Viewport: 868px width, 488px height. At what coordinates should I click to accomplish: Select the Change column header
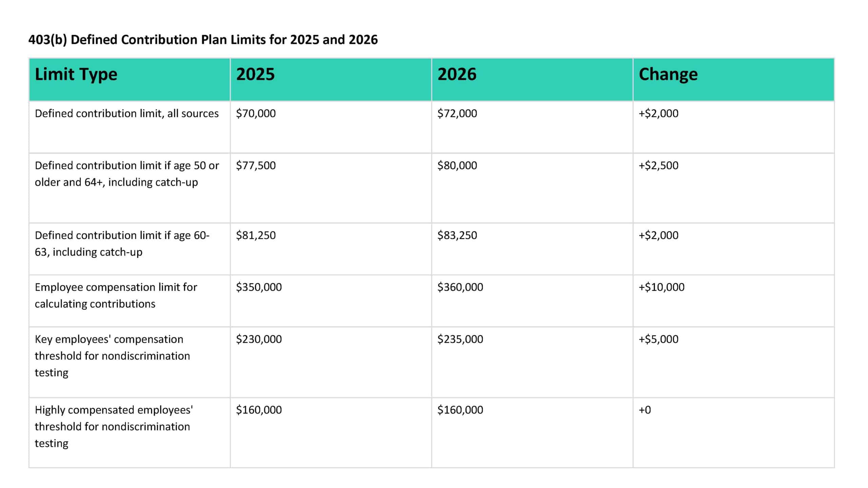[668, 74]
